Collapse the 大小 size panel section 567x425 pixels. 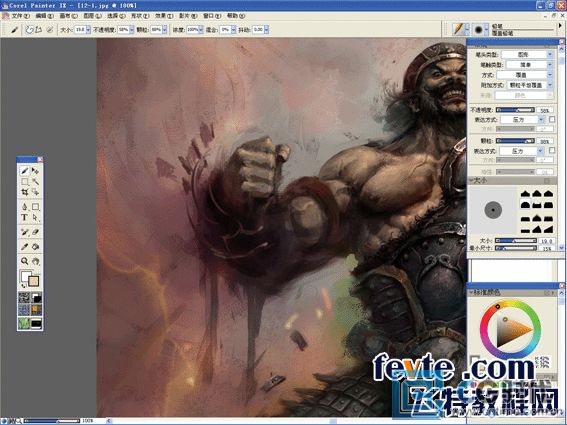tap(471, 180)
